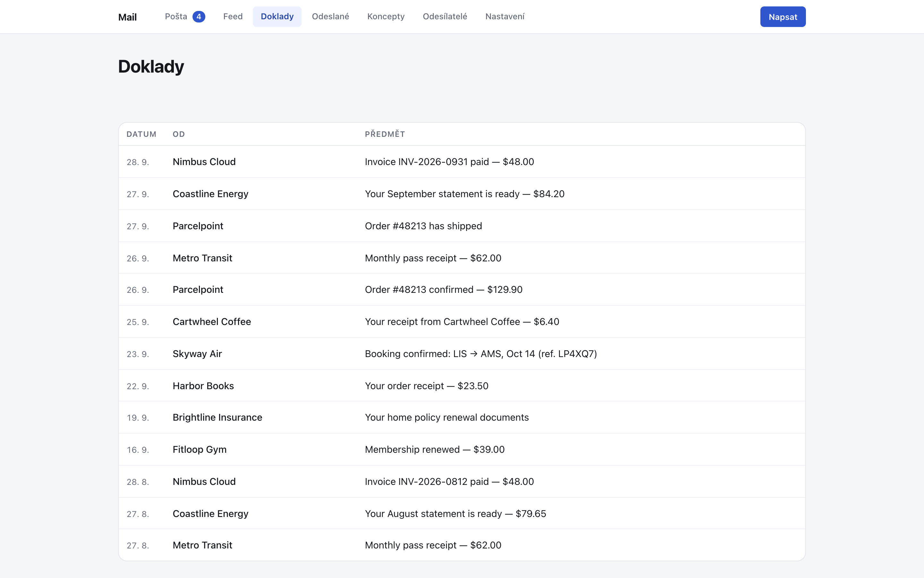
Task: Open Order #48213 has shipped email
Action: pyautogui.click(x=462, y=226)
